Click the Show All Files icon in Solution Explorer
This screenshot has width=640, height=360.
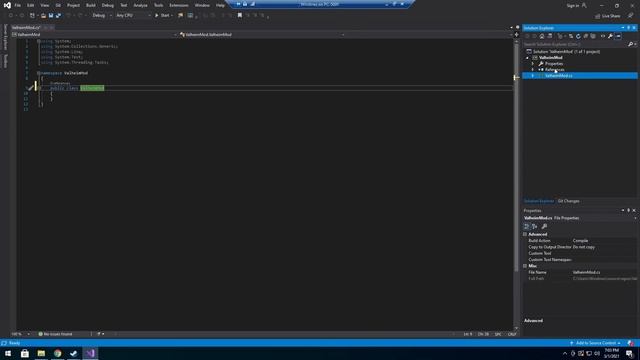[x=593, y=36]
